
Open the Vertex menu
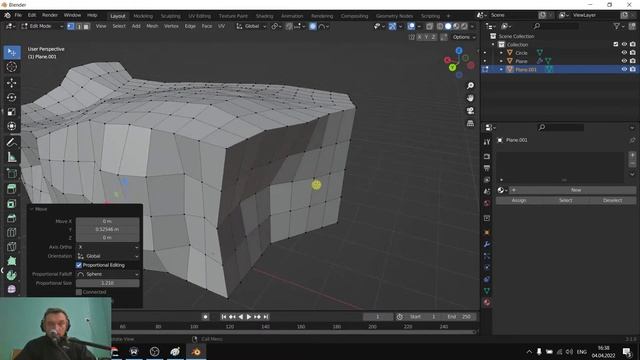coord(171,26)
